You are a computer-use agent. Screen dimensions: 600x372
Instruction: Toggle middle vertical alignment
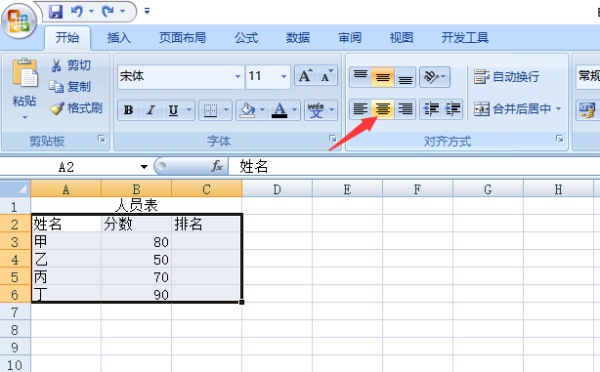click(383, 77)
